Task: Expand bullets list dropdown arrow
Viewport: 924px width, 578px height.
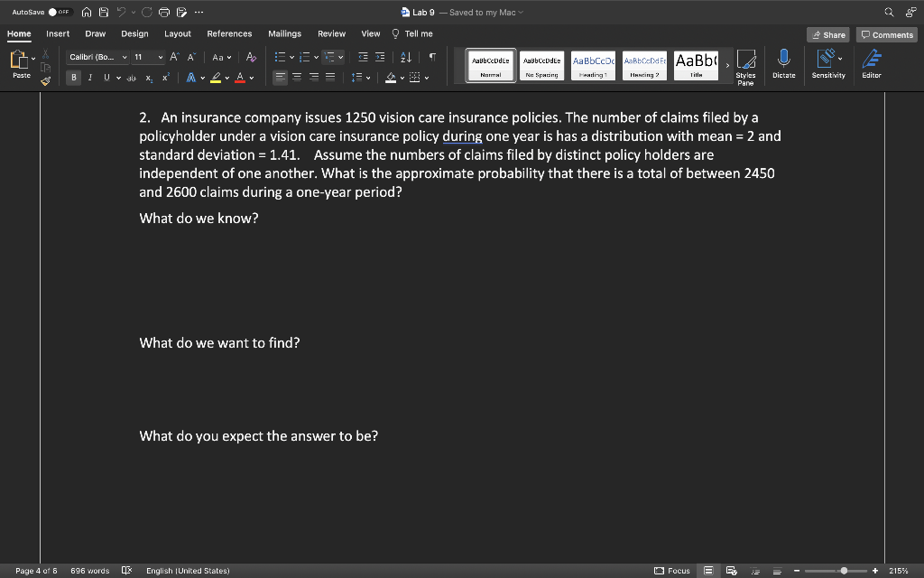Action: point(291,57)
